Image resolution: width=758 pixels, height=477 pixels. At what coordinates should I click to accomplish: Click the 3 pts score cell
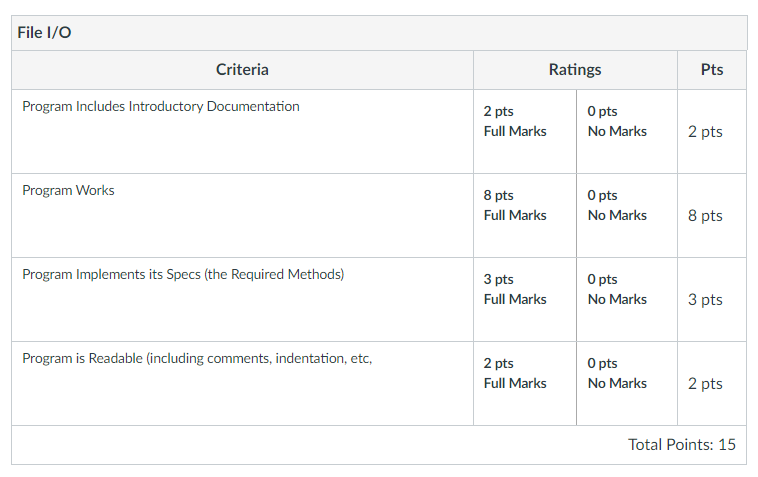point(712,300)
